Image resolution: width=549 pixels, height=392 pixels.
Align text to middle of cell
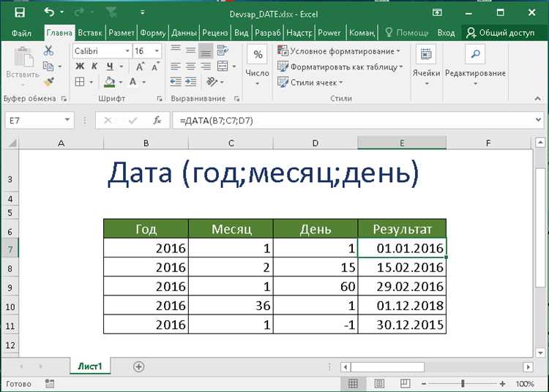coord(190,50)
